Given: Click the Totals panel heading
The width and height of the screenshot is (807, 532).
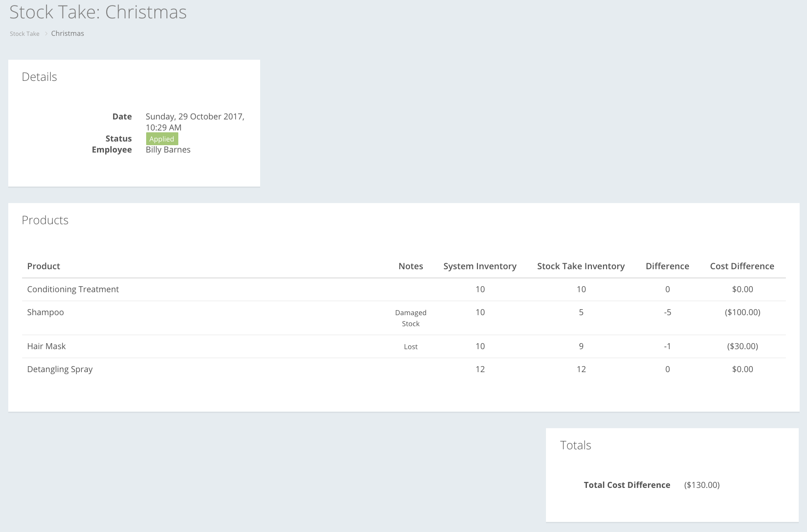Looking at the screenshot, I should click(575, 445).
